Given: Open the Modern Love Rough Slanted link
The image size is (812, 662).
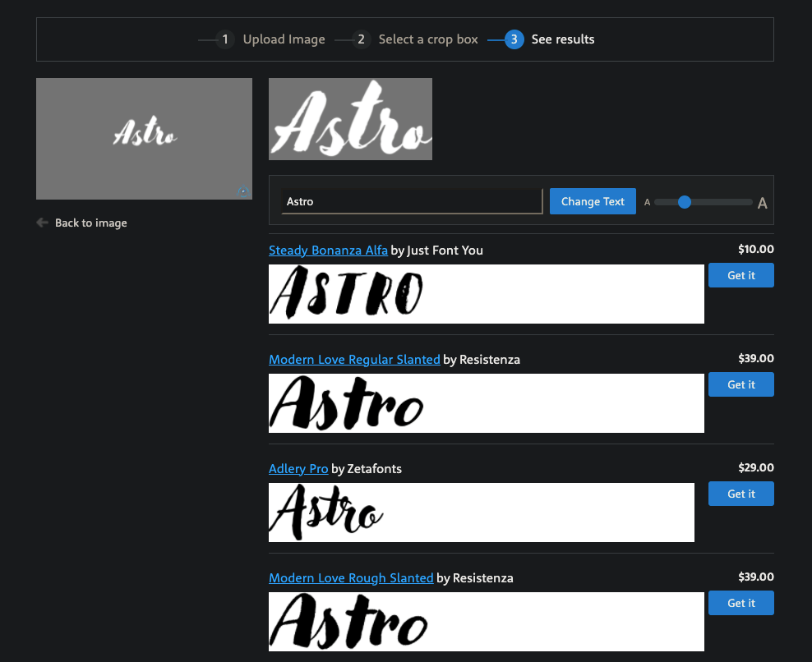Looking at the screenshot, I should (351, 577).
